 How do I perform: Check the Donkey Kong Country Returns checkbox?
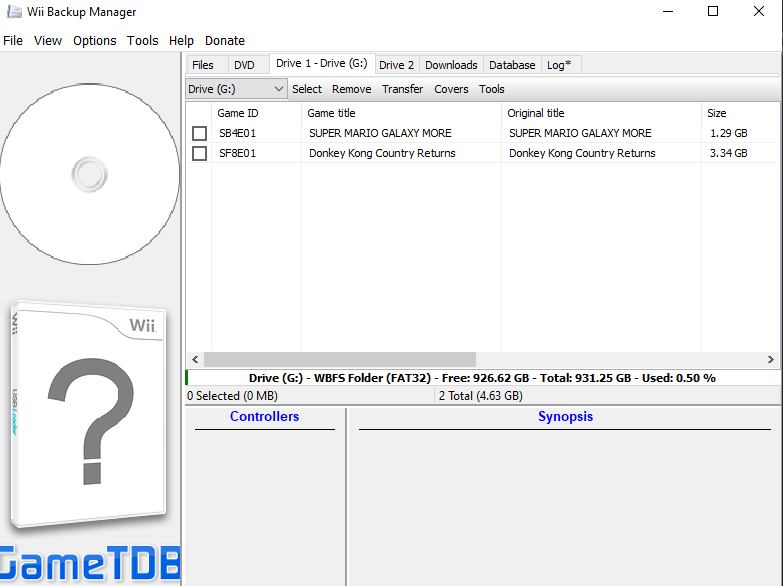coord(199,153)
